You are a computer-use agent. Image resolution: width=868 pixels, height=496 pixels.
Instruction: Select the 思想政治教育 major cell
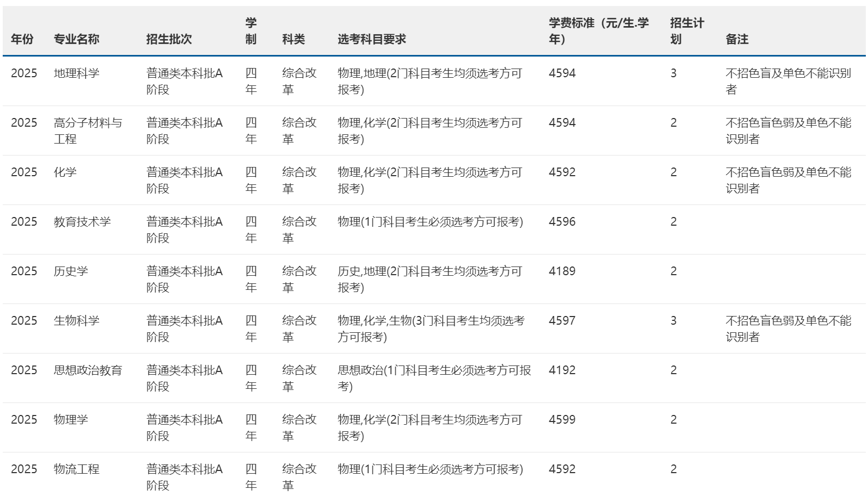point(88,370)
